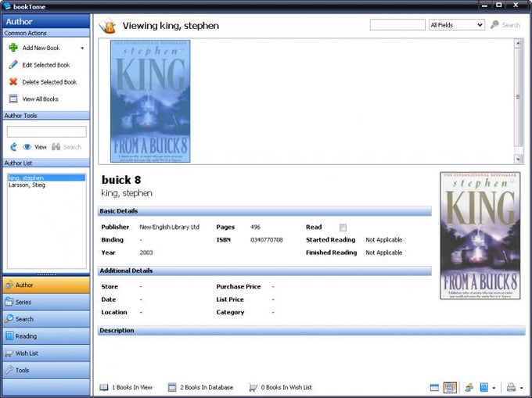Click the Common Actions section header
Image resolution: width=532 pixels, height=398 pixels.
[46, 33]
